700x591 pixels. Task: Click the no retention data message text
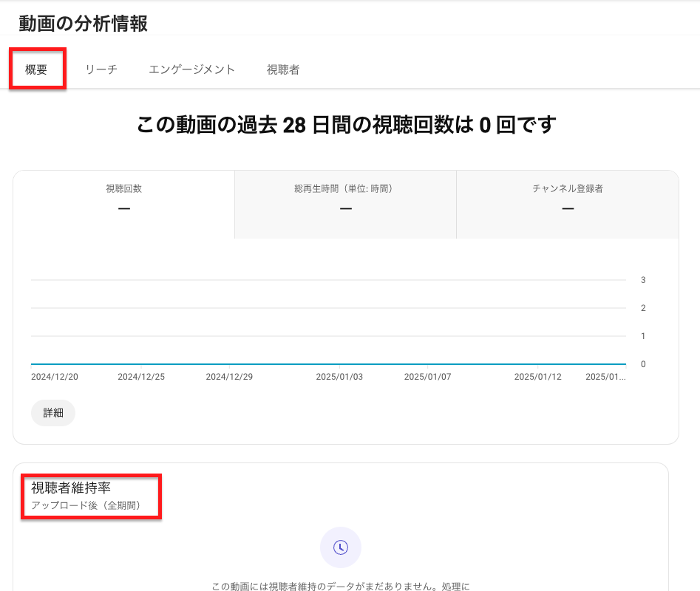pyautogui.click(x=340, y=587)
